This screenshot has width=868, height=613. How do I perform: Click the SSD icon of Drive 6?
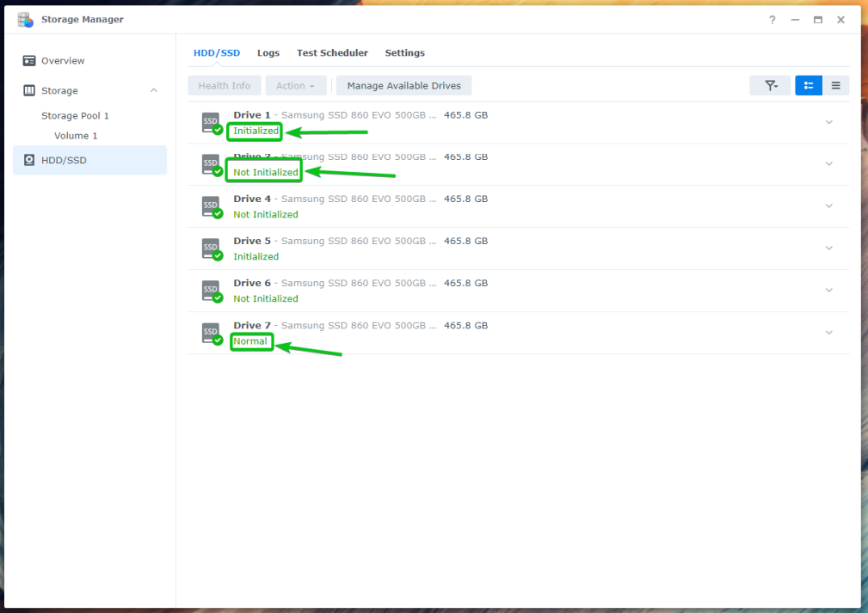[212, 291]
